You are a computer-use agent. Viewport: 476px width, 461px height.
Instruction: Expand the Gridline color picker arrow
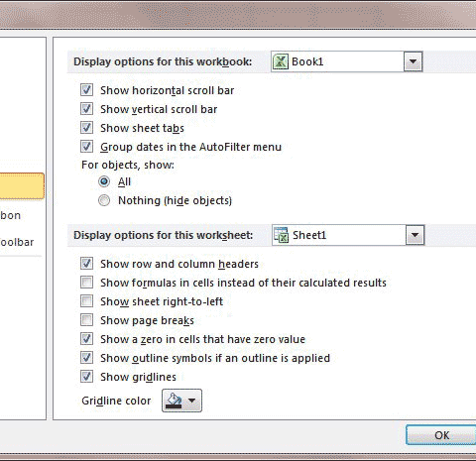(192, 401)
